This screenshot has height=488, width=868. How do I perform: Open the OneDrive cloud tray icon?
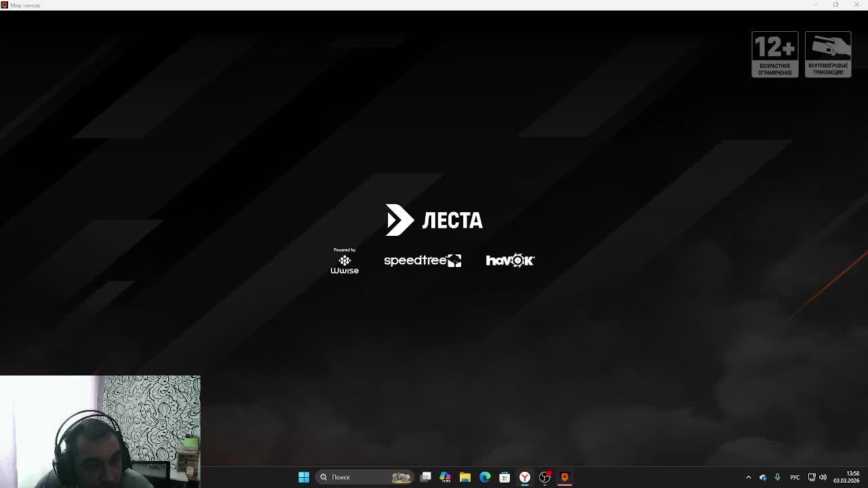763,477
